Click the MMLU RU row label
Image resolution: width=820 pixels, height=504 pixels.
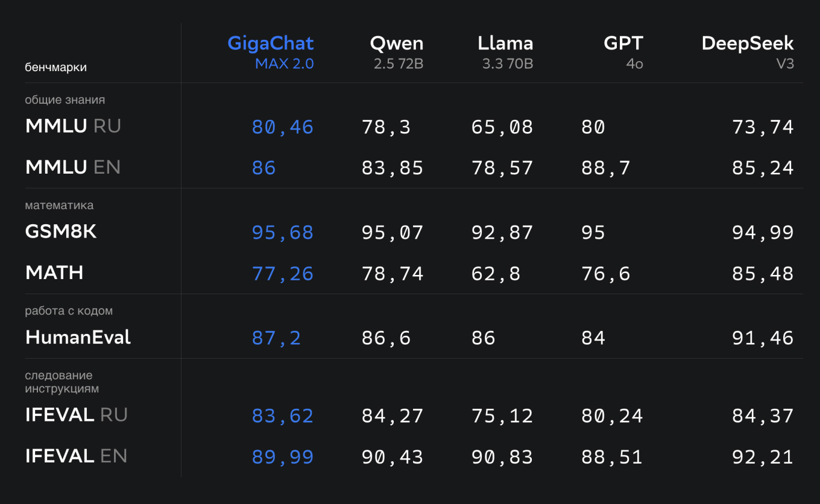[x=73, y=126]
